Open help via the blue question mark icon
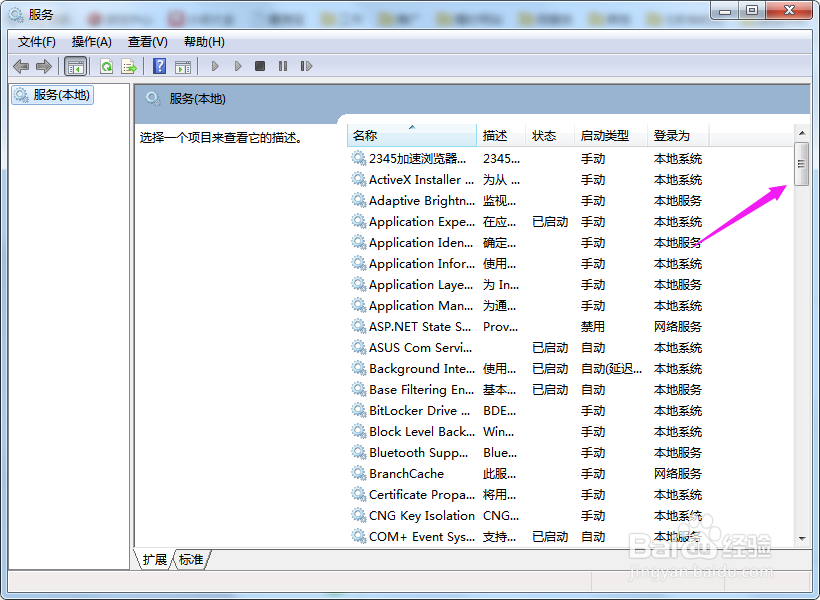This screenshot has width=820, height=600. pyautogui.click(x=159, y=66)
